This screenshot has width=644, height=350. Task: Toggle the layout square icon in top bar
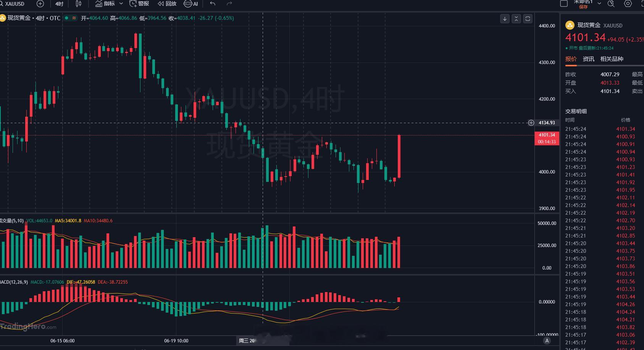click(564, 4)
